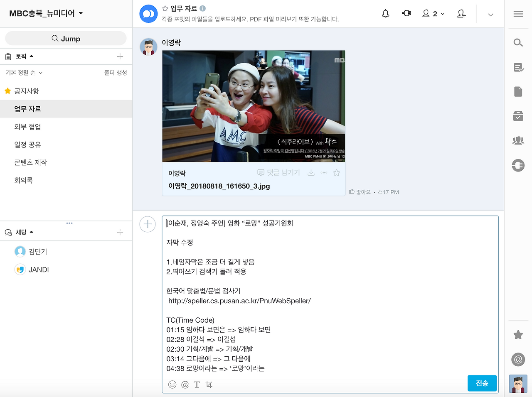The image size is (532, 397).
Task: Open the uploaded selfie photo thumbnail
Action: pos(254,105)
